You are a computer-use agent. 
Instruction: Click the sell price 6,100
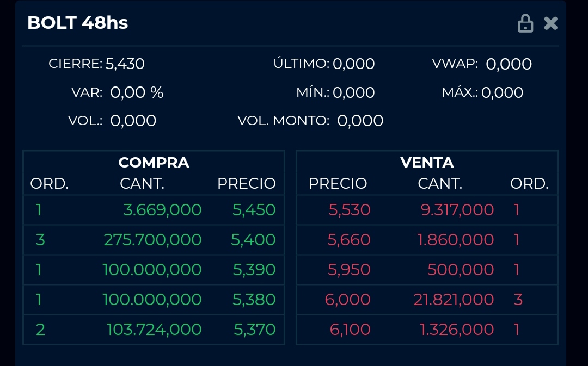[x=350, y=330]
